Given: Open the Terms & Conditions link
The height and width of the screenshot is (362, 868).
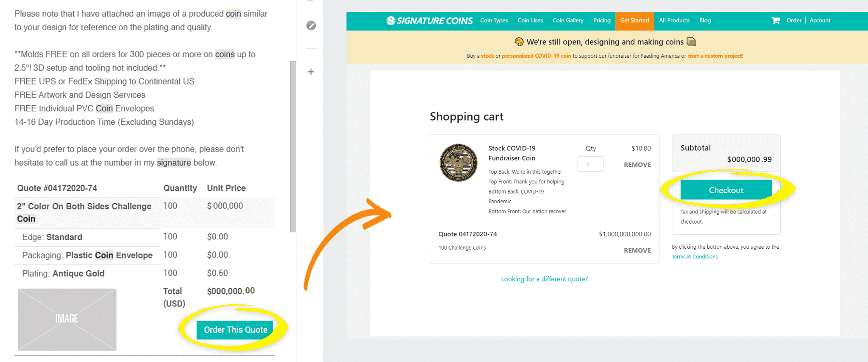Looking at the screenshot, I should coord(695,257).
